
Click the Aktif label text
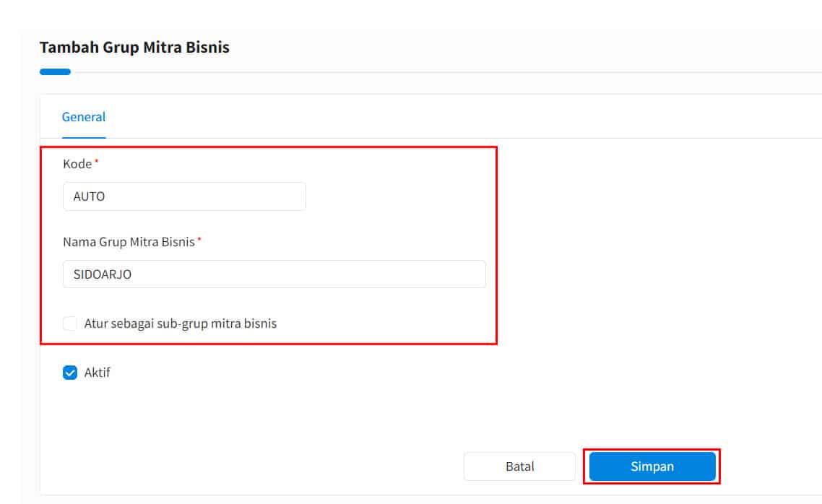click(97, 373)
